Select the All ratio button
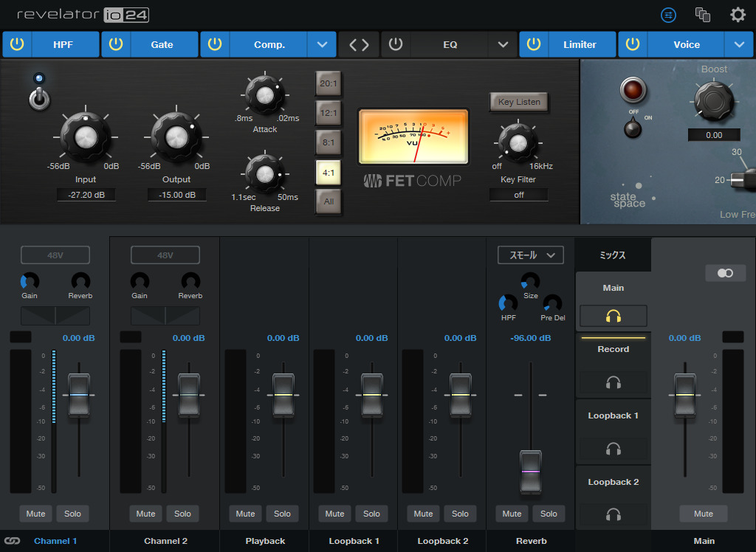756x552 pixels. click(329, 201)
